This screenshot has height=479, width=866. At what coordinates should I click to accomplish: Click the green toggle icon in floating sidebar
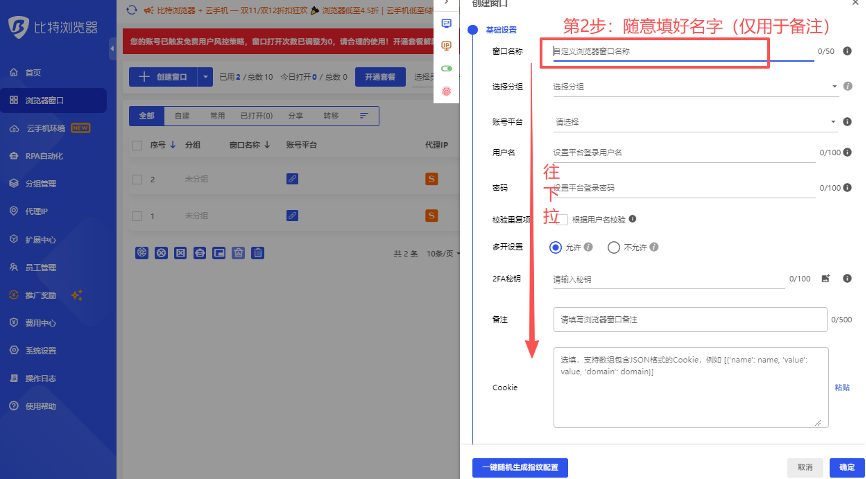pos(446,68)
